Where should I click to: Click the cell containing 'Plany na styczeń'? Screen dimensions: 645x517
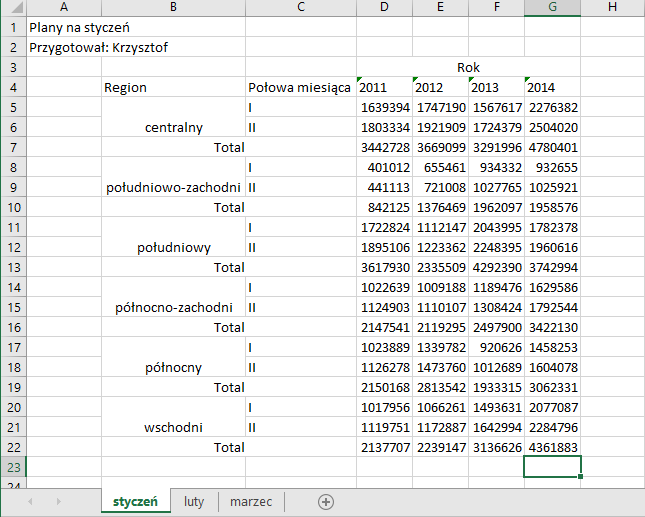(x=80, y=27)
